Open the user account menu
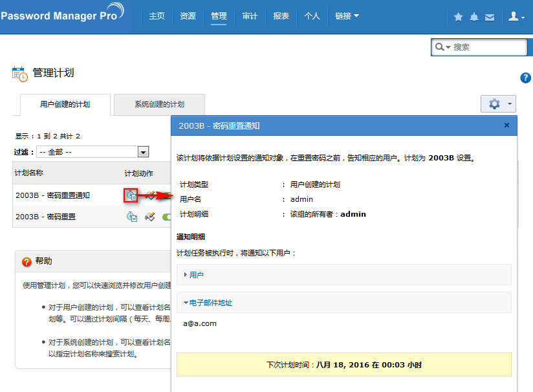The width and height of the screenshot is (533, 392). (516, 17)
